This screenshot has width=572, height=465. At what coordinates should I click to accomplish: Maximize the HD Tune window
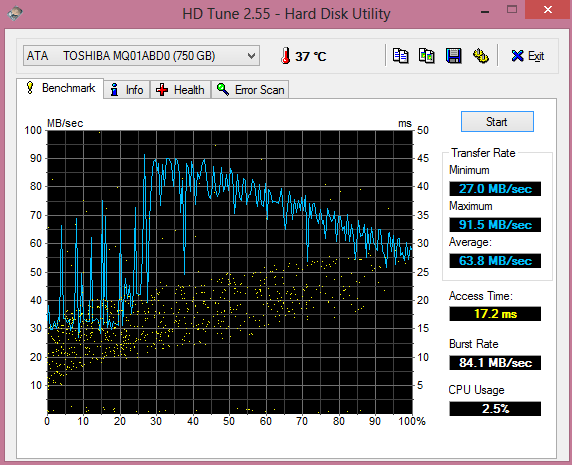pos(512,9)
